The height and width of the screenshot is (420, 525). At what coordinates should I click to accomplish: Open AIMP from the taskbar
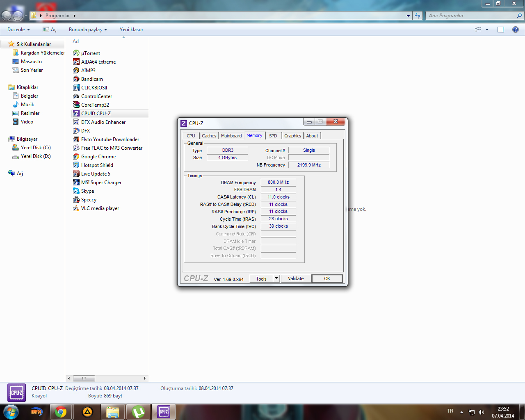(87, 412)
